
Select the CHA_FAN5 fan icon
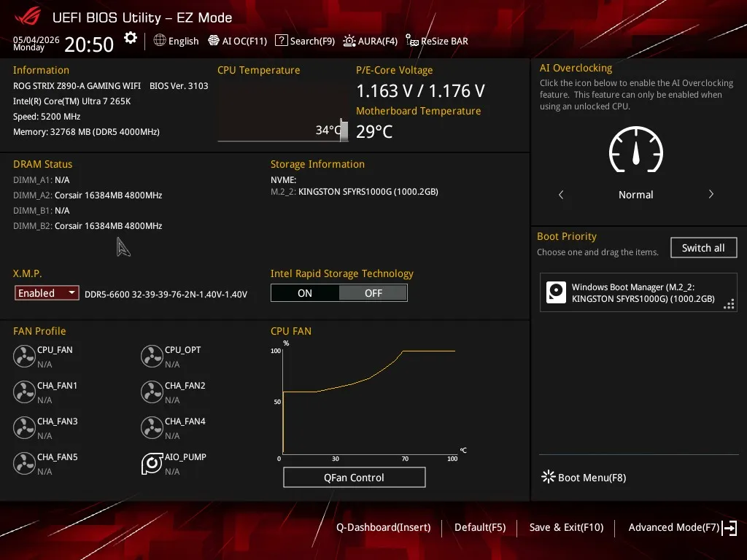(24, 463)
